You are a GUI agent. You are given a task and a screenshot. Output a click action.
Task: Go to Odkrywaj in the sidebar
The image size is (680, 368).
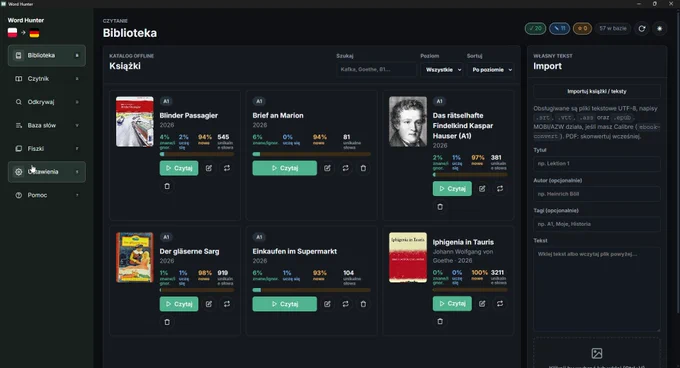47,102
